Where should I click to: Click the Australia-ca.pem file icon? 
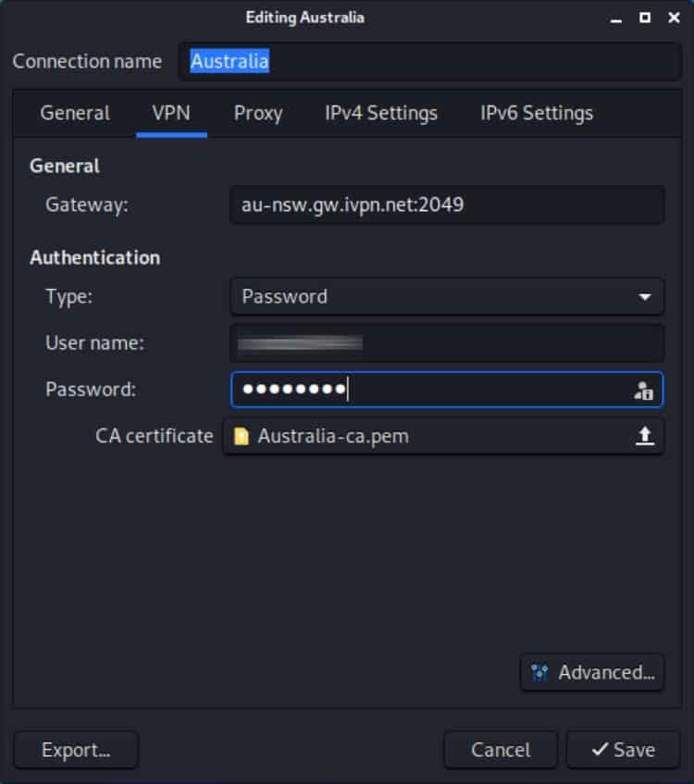(x=242, y=436)
